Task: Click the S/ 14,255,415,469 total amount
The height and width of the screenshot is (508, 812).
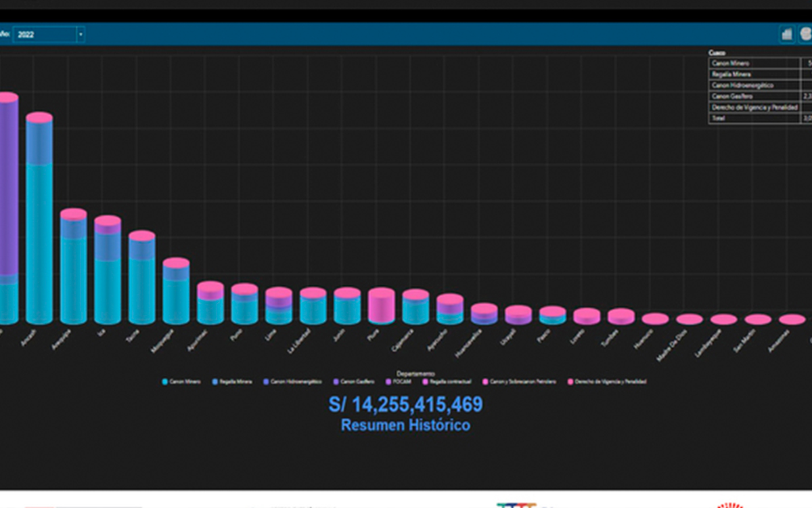Action: tap(406, 405)
